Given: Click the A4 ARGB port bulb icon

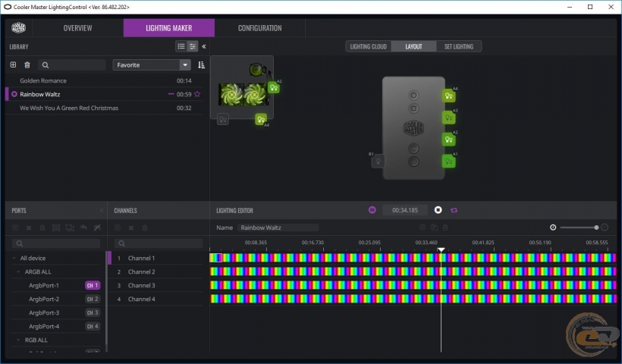Looking at the screenshot, I should [x=448, y=96].
